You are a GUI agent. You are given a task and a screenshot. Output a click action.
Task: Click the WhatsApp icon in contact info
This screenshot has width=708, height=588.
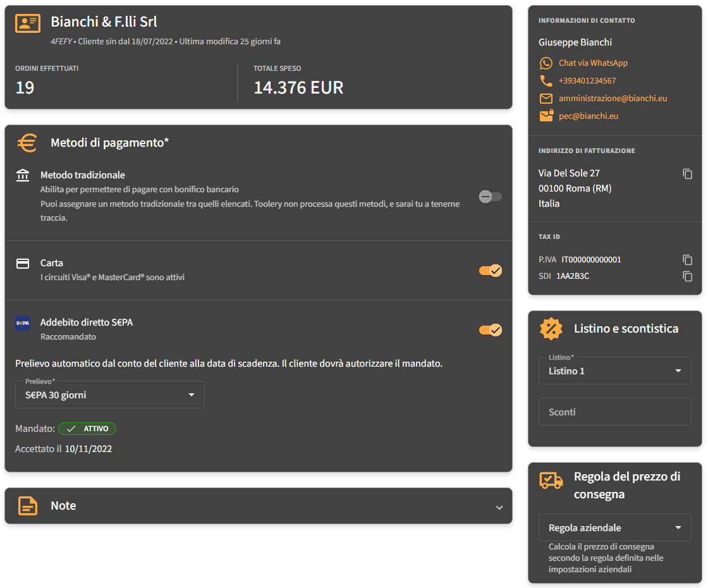[x=546, y=63]
